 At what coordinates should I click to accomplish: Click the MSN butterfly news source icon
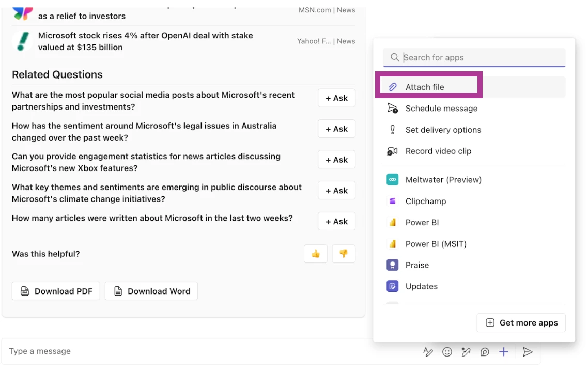(23, 13)
